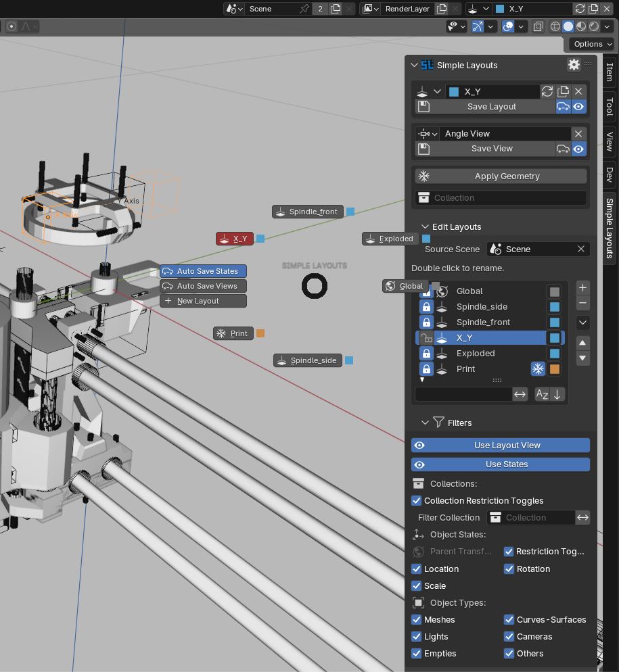Image resolution: width=619 pixels, height=672 pixels.
Task: Select the Exploded layout in list
Action: 476,354
